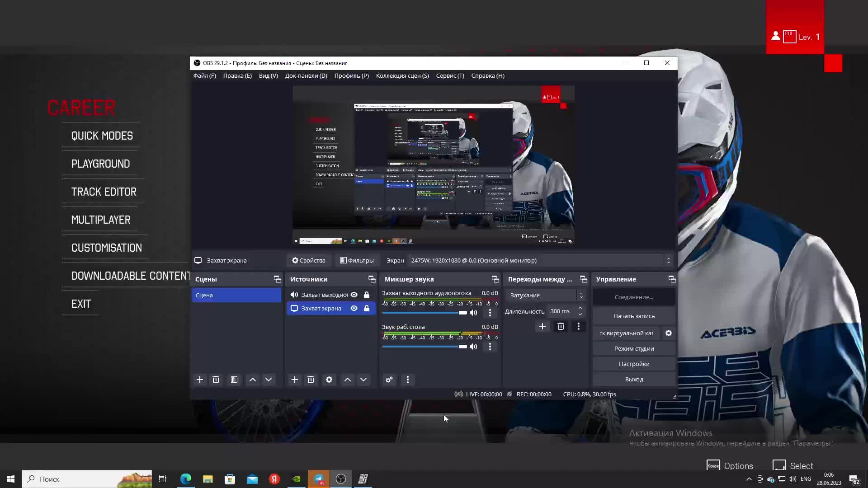Open the Коллекция сцен (S) menu
868x488 pixels.
(402, 75)
